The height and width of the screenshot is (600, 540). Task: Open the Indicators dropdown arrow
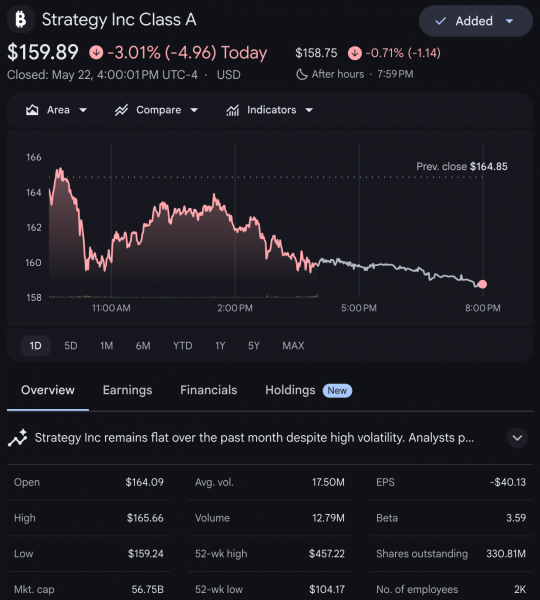[x=309, y=110]
